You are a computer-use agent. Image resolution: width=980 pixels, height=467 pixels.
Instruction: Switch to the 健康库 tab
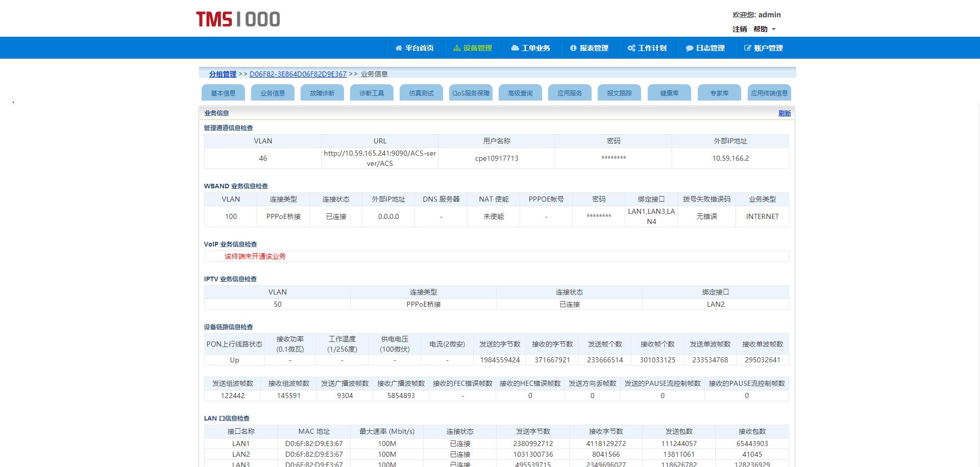coord(669,93)
